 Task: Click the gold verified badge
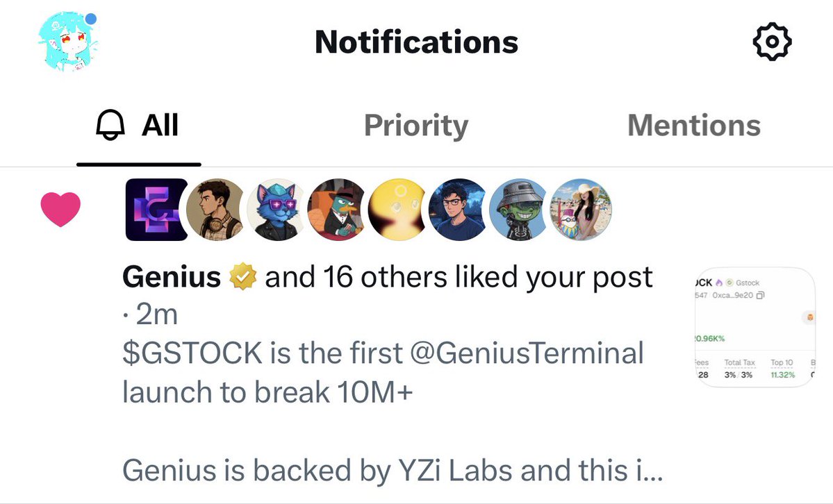[242, 277]
